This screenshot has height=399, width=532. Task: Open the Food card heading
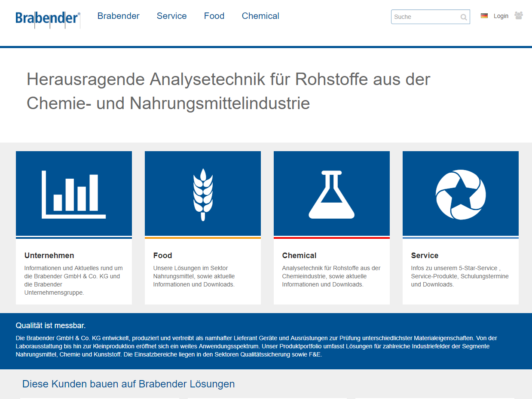(x=162, y=256)
